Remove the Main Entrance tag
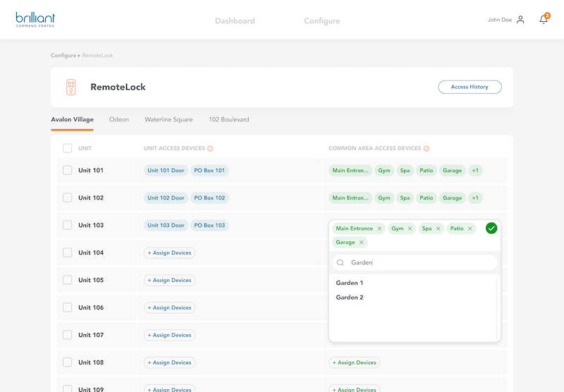The image size is (564, 392). (x=379, y=228)
